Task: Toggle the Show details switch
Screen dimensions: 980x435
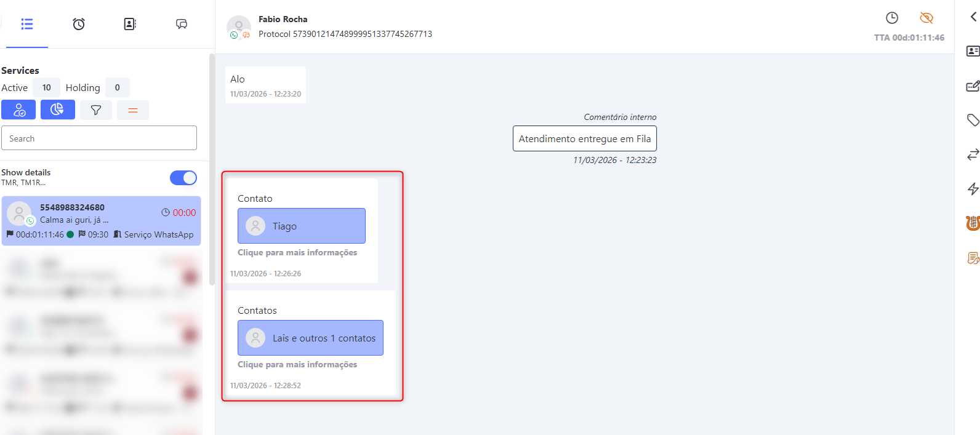Action: click(183, 178)
